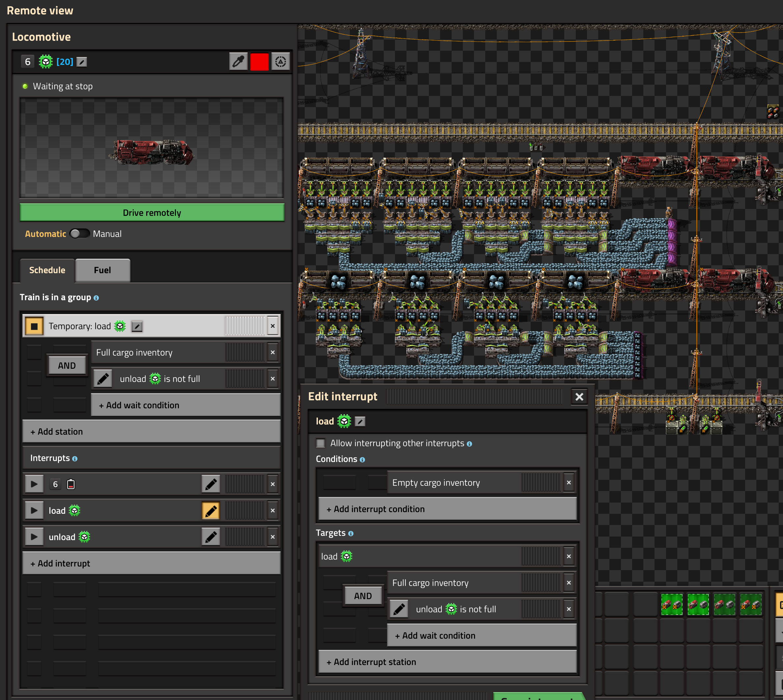The height and width of the screenshot is (700, 783).
Task: Click Add interrupt station button
Action: 447,662
